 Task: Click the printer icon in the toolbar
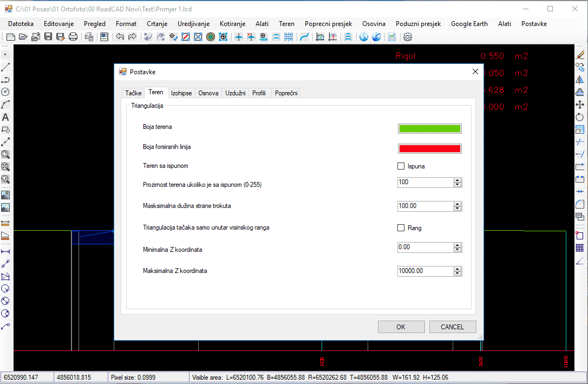[x=73, y=37]
